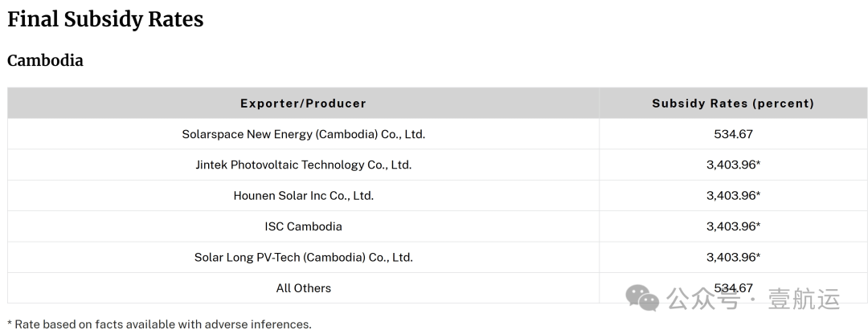Click the Final Subsidy Rates heading

pyautogui.click(x=105, y=20)
